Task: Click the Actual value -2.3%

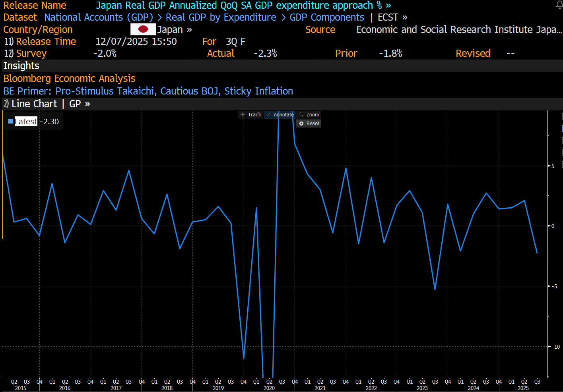Action: click(x=265, y=54)
